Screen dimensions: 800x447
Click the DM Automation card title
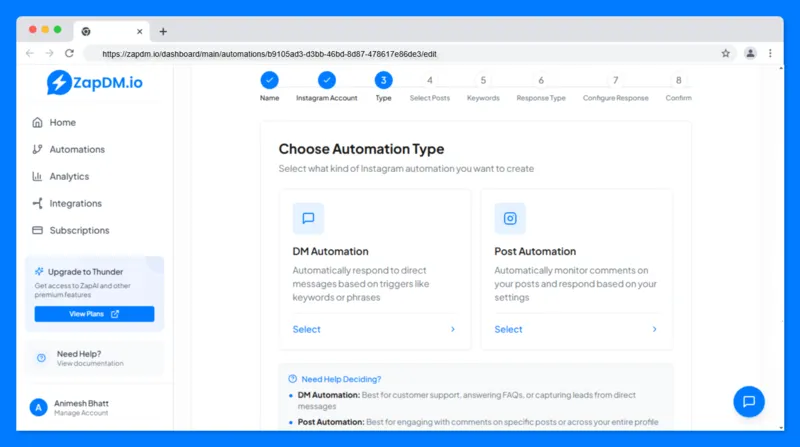330,252
